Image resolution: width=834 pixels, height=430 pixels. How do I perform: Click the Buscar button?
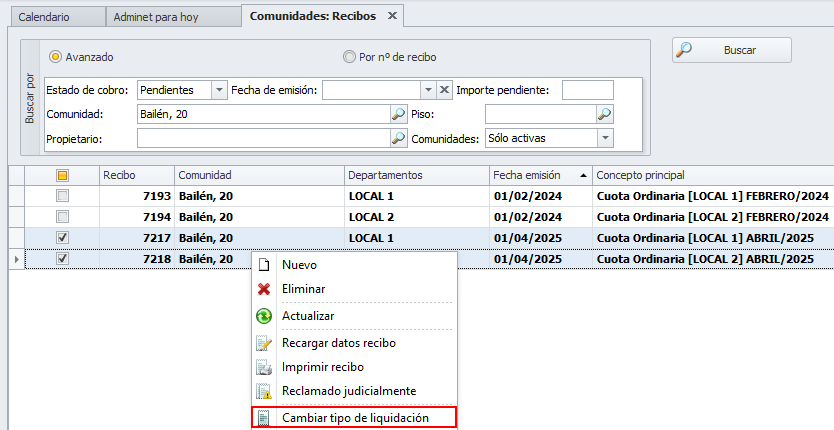tap(731, 50)
